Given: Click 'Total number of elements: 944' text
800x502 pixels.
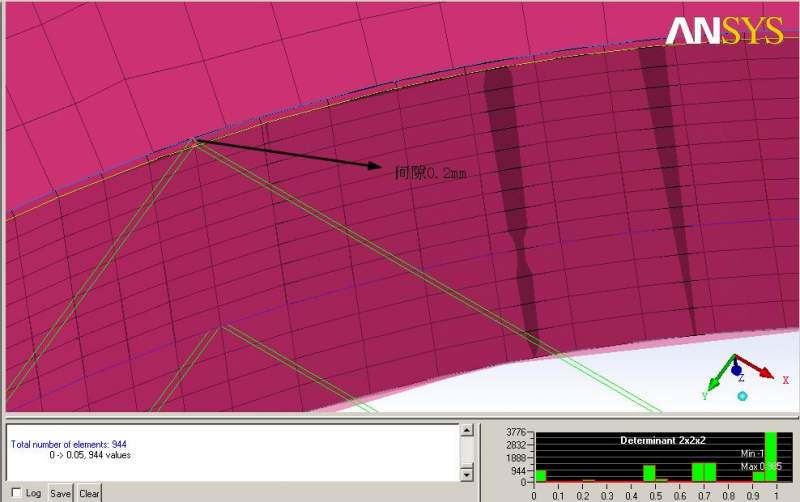Looking at the screenshot, I should (69, 444).
